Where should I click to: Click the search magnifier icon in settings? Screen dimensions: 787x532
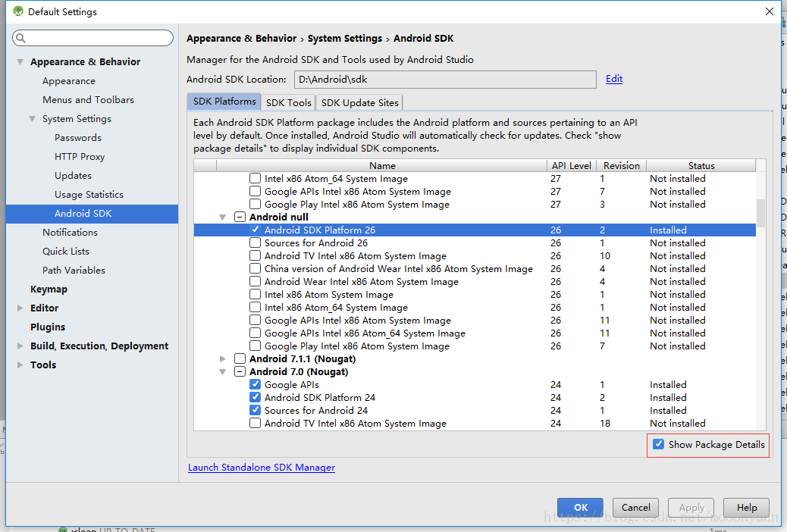pyautogui.click(x=20, y=38)
